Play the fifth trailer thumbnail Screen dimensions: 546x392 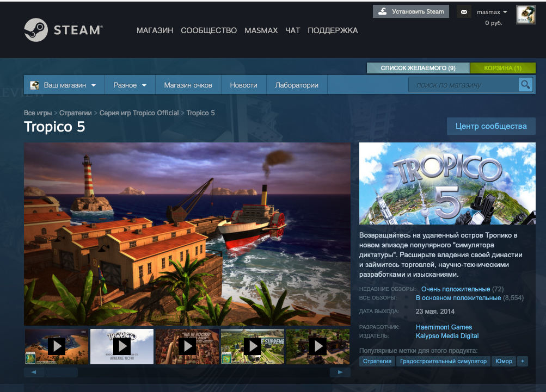(x=318, y=346)
